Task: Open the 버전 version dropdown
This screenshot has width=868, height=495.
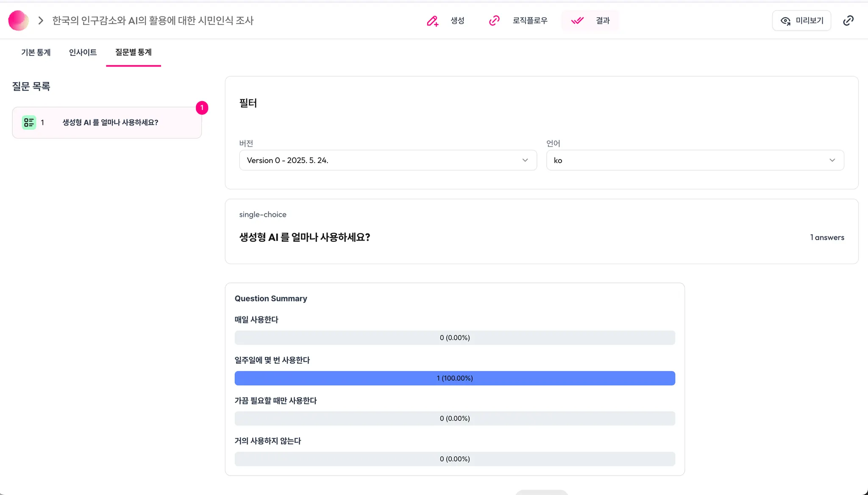Action: [x=387, y=160]
